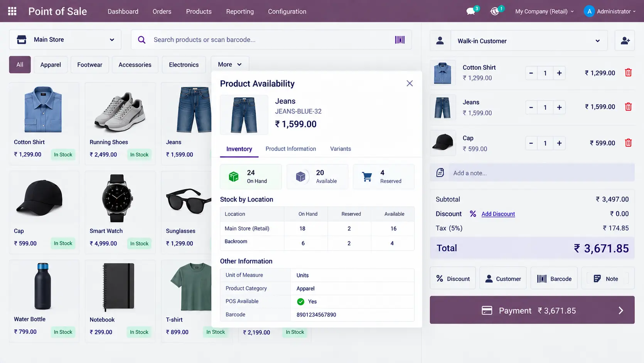644x363 pixels.
Task: Click the percent icon next to Discount
Action: [x=473, y=213]
